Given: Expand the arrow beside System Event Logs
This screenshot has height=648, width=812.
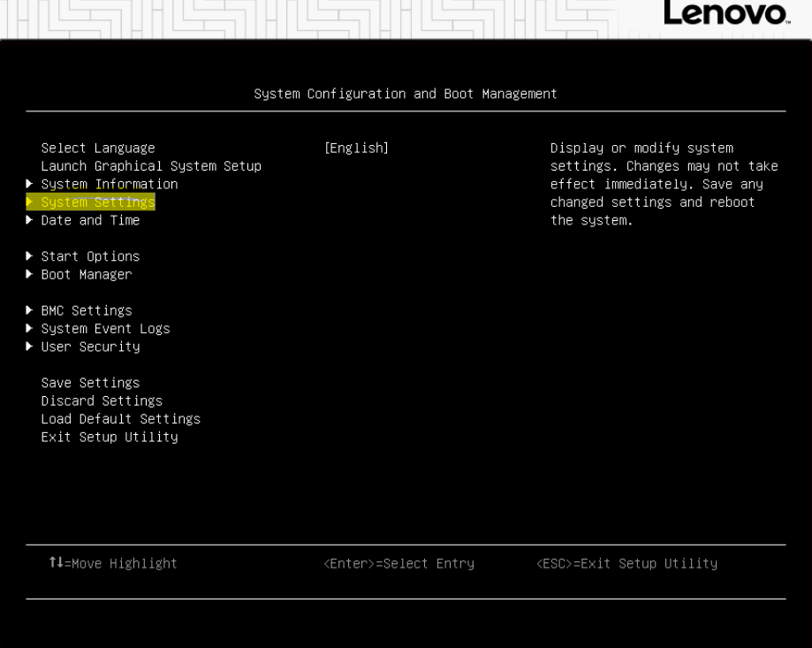Looking at the screenshot, I should (29, 328).
